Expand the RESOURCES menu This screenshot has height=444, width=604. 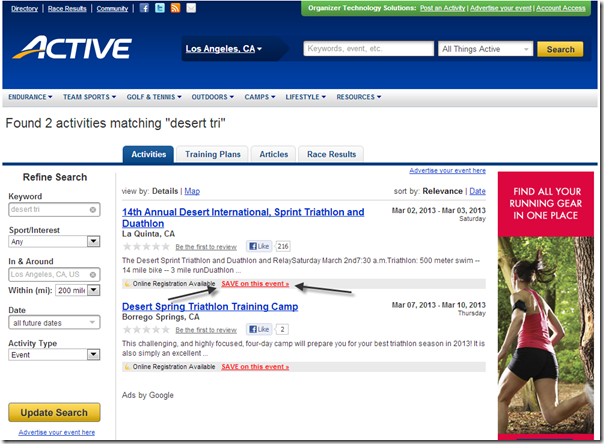[x=359, y=97]
